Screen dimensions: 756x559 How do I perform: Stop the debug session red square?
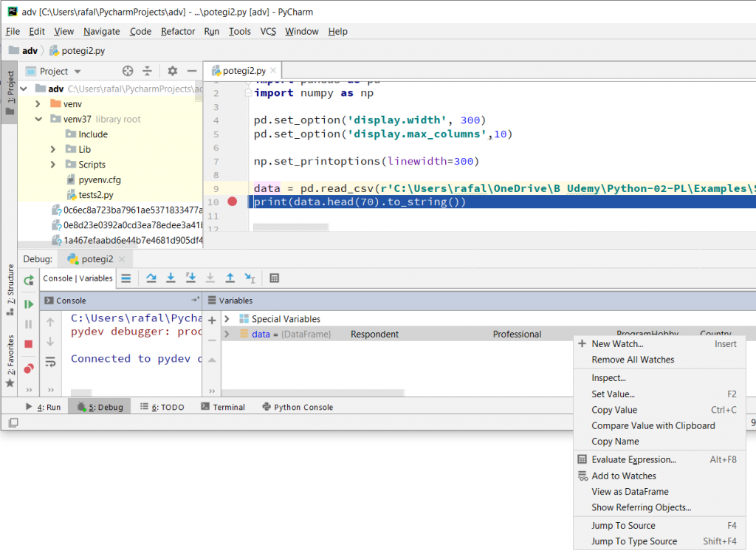(x=29, y=344)
